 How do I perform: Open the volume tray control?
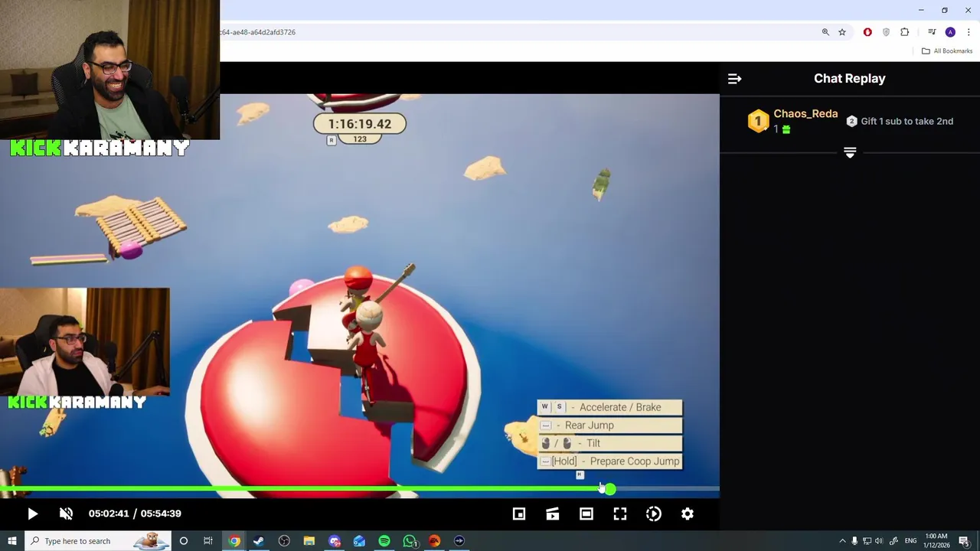pyautogui.click(x=879, y=541)
